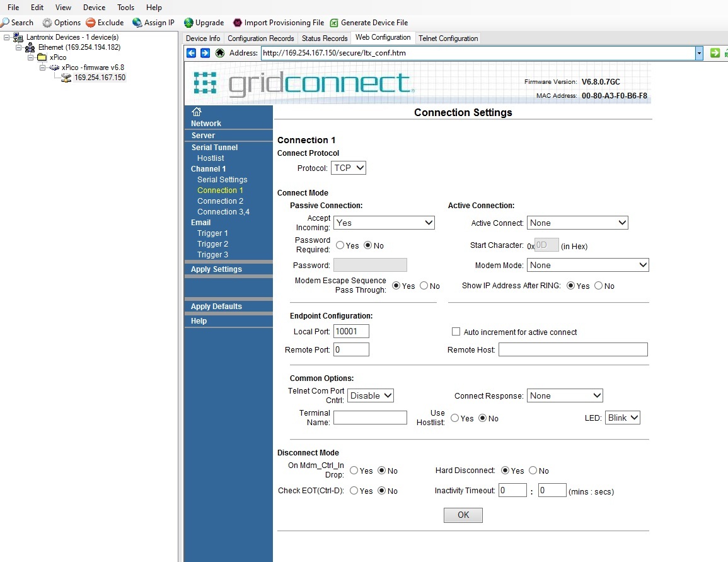Select No for Show IP Address After RING
This screenshot has width=728, height=562.
pyautogui.click(x=598, y=286)
